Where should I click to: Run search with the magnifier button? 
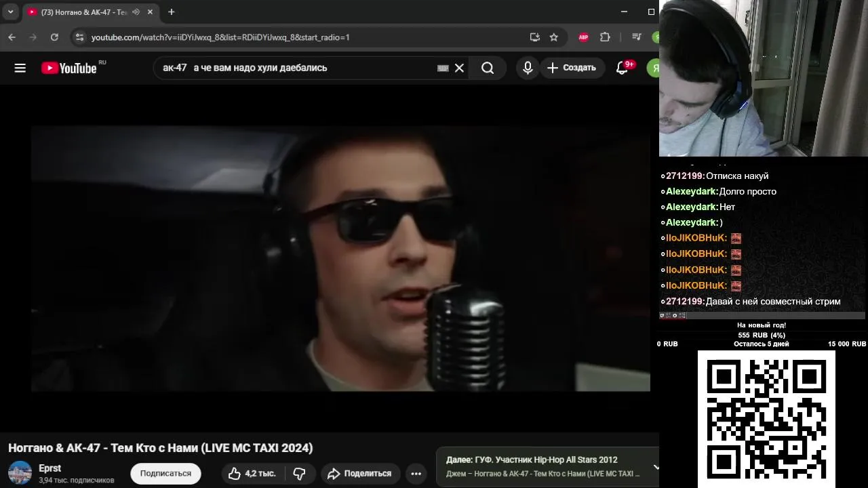click(488, 68)
